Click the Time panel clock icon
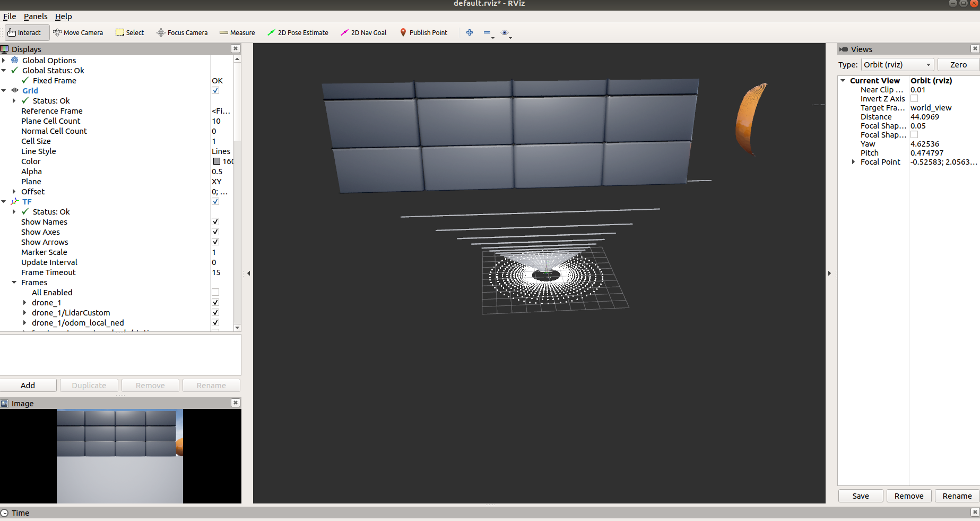The image size is (980, 521). (5, 513)
